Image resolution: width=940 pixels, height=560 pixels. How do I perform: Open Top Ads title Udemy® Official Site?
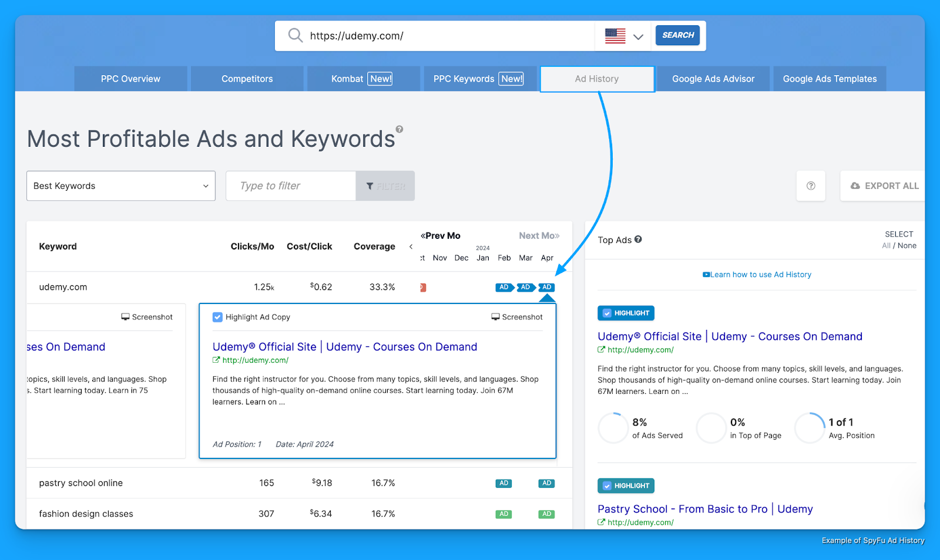tap(730, 336)
